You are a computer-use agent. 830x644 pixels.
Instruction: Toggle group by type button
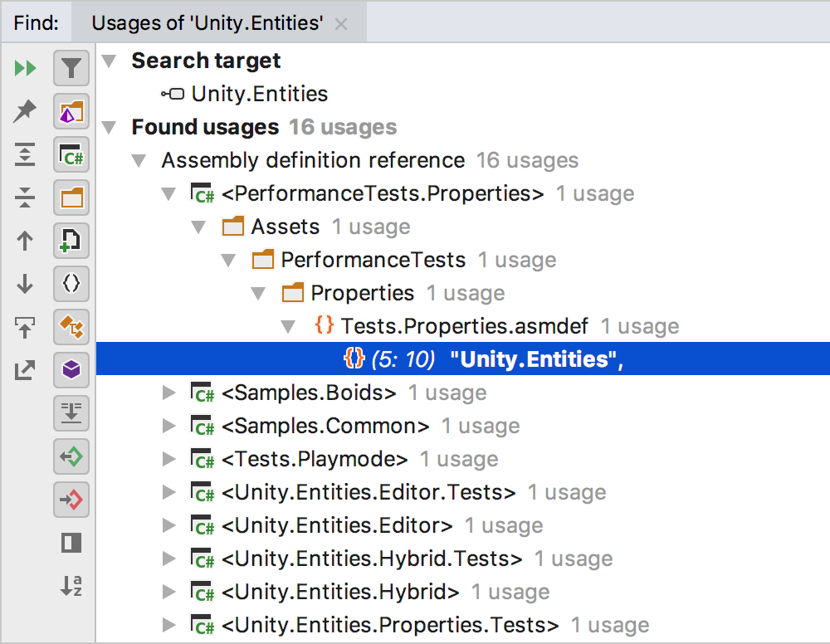[71, 327]
